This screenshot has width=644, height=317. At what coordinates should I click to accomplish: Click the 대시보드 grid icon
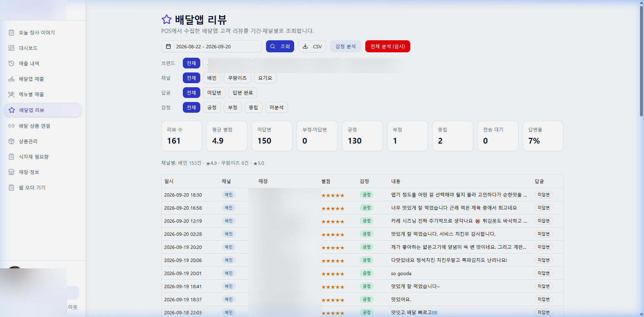click(x=11, y=48)
